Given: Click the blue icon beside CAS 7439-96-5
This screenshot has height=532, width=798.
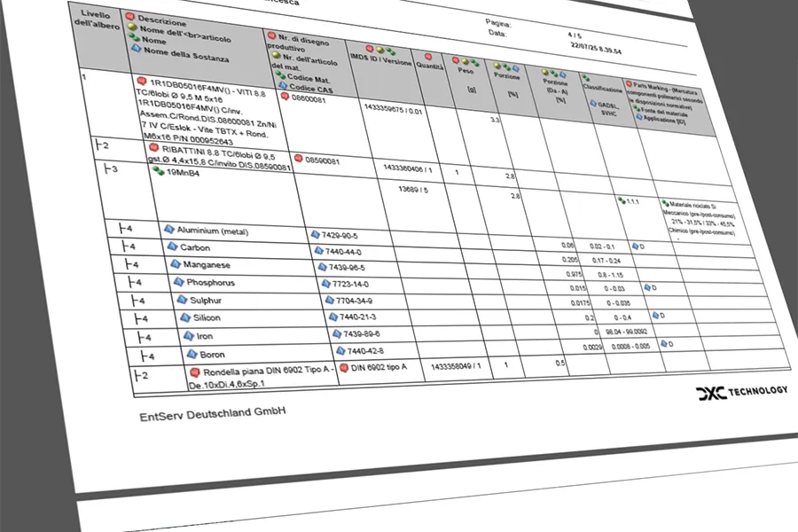Looking at the screenshot, I should pyautogui.click(x=322, y=266).
